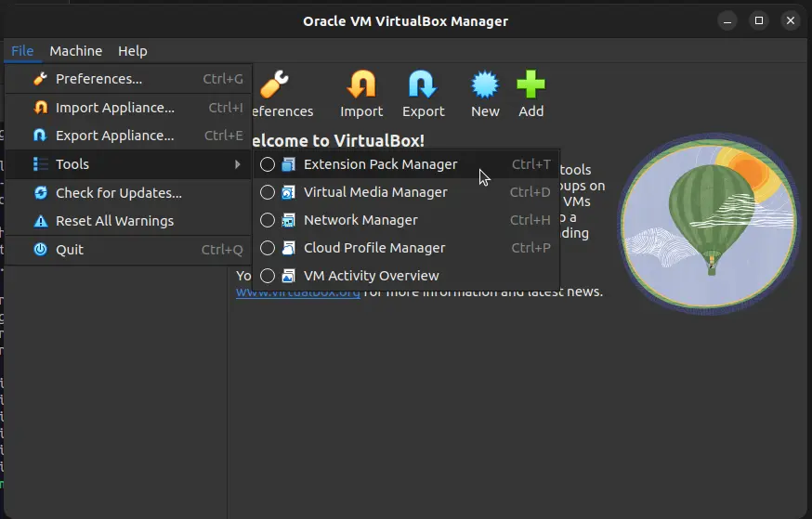The height and width of the screenshot is (519, 812).
Task: Choose Reset All Warnings
Action: coord(128,221)
